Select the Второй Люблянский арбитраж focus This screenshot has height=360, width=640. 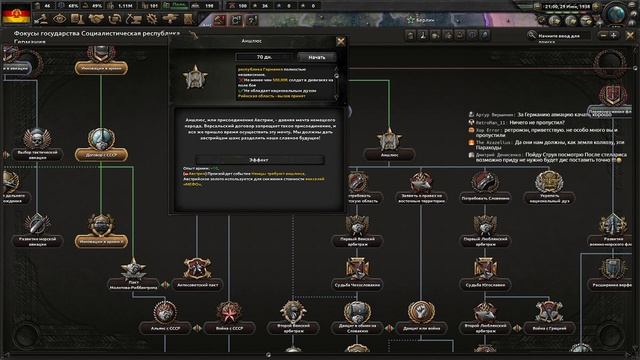pos(485,318)
